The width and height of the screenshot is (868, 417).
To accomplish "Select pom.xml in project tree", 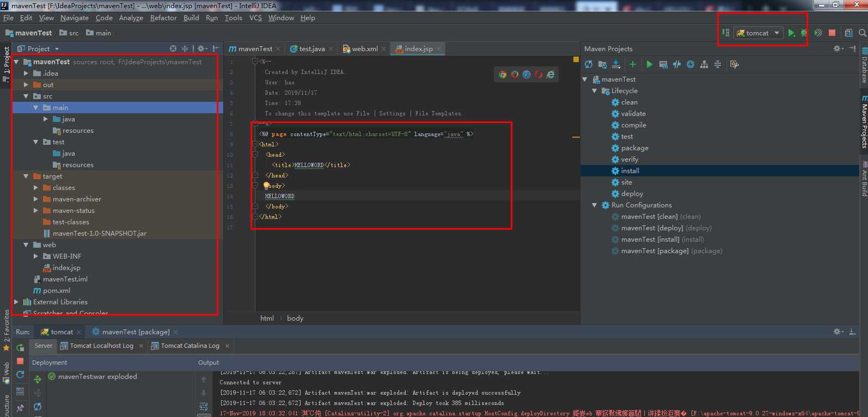I will click(x=57, y=291).
